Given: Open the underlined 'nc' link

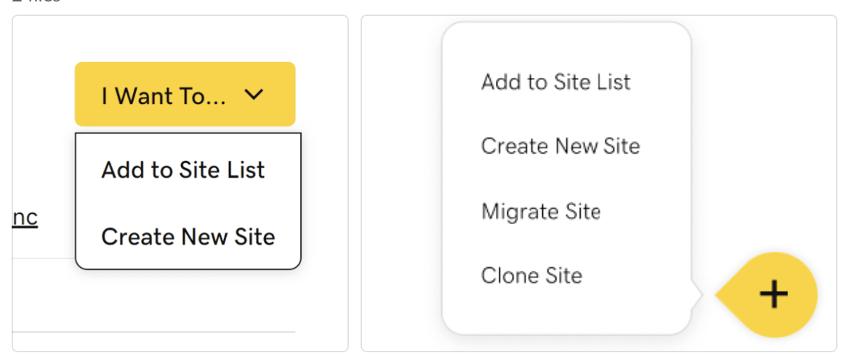Looking at the screenshot, I should pos(25,218).
